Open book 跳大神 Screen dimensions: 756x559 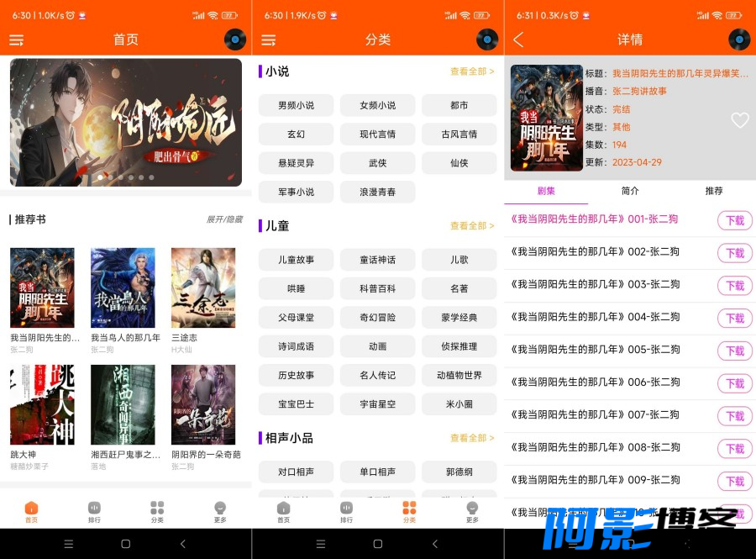(x=43, y=404)
